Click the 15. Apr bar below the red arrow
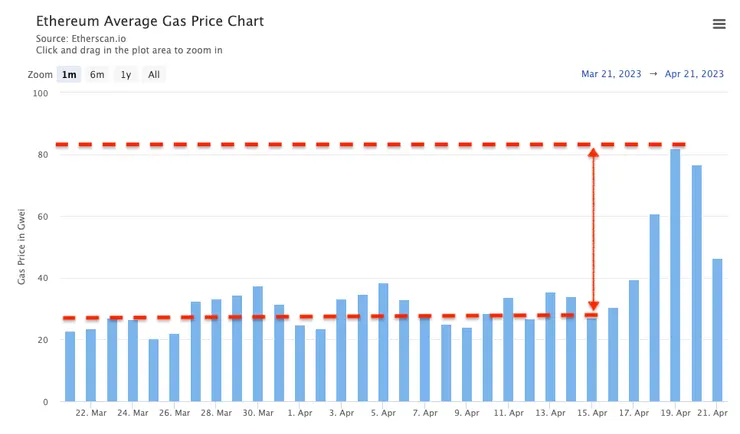 [592, 358]
